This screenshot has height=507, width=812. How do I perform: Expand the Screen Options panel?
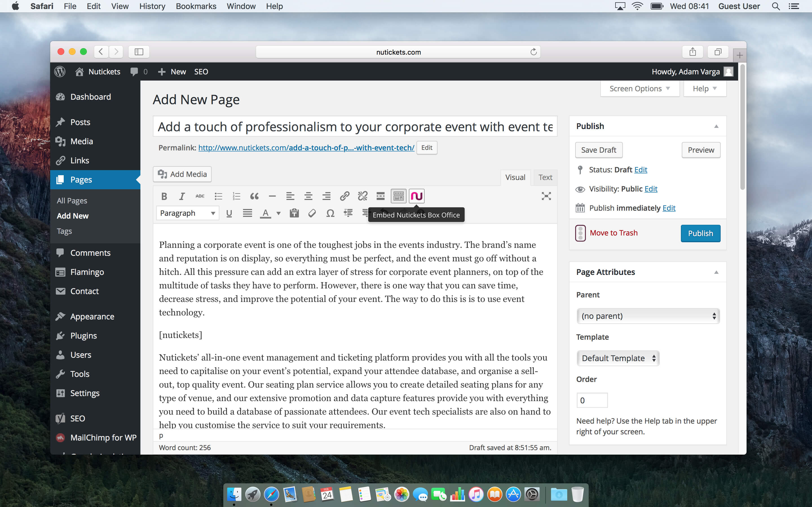(639, 88)
